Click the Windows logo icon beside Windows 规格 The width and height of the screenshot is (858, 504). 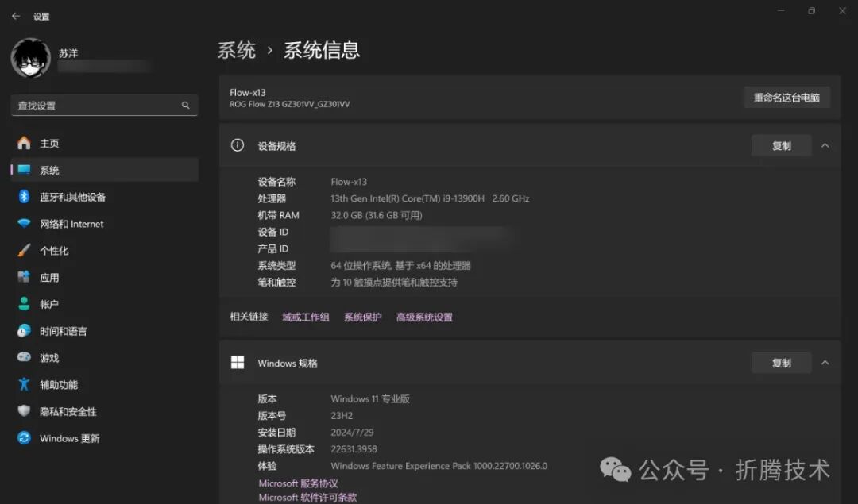pos(238,363)
